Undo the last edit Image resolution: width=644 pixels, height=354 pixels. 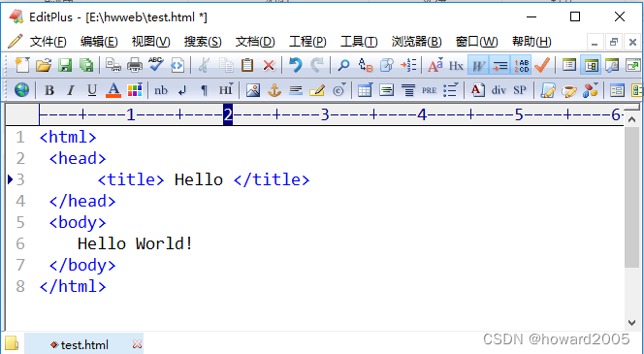coord(295,65)
